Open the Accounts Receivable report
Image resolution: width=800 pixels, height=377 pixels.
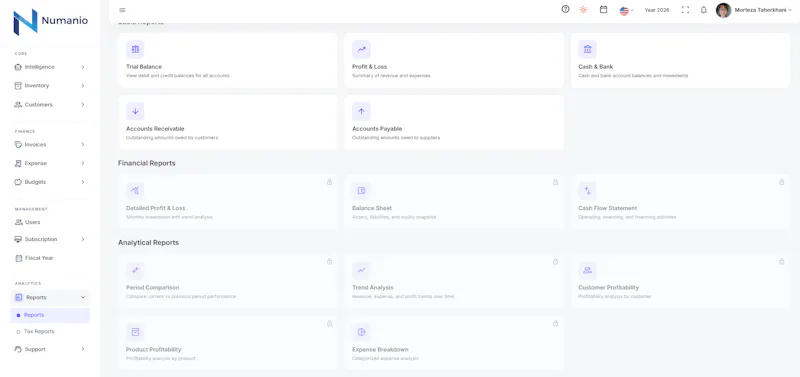(x=228, y=122)
